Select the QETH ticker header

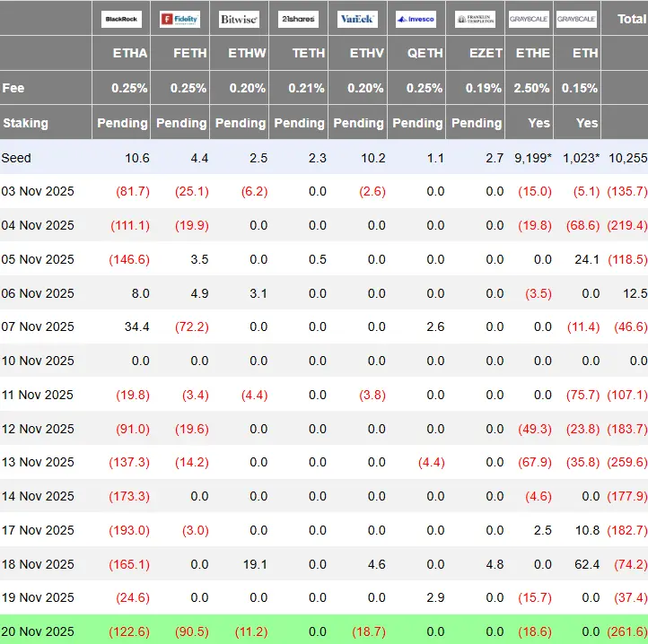[425, 53]
